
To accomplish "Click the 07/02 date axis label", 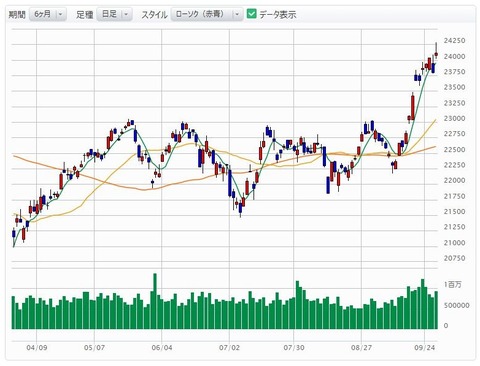I will point(229,348).
